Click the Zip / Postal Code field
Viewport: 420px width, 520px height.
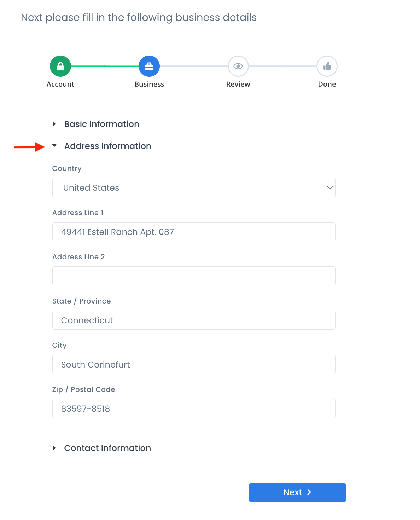pyautogui.click(x=194, y=409)
